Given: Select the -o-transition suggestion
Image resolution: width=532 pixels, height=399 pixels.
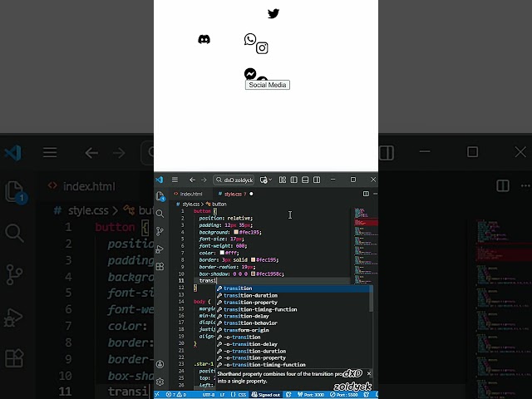Looking at the screenshot, I should pos(294,337).
